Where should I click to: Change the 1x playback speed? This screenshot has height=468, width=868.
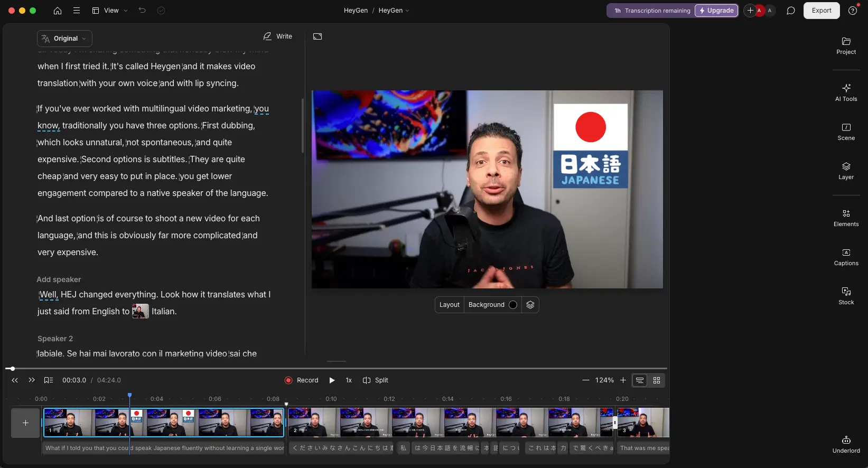[x=349, y=380]
